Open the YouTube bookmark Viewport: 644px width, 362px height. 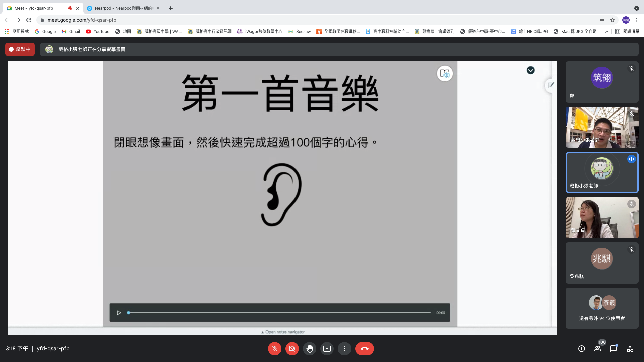coord(98,32)
